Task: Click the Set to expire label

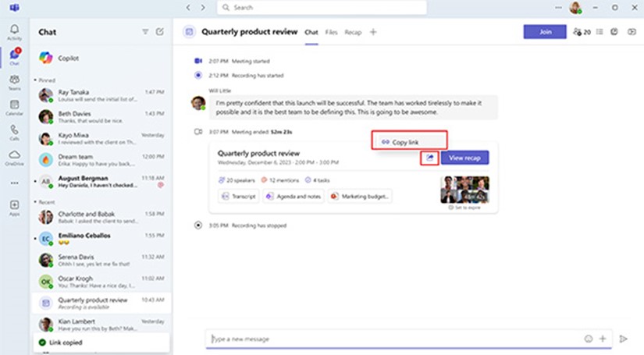Action: coord(464,208)
